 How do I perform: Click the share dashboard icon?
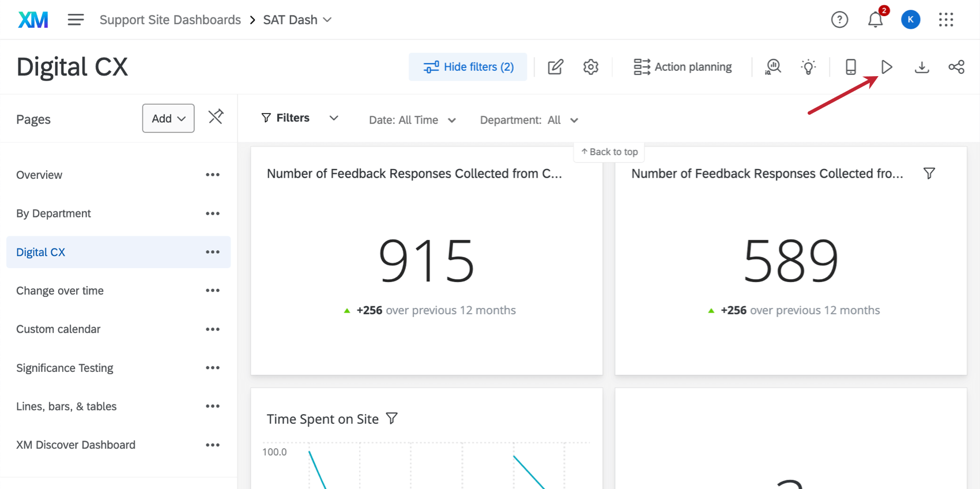coord(956,67)
